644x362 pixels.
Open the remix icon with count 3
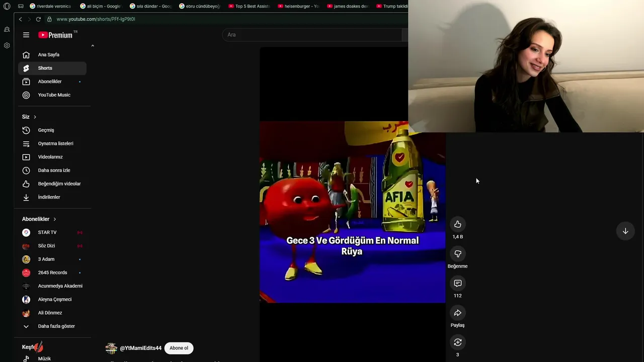(457, 342)
